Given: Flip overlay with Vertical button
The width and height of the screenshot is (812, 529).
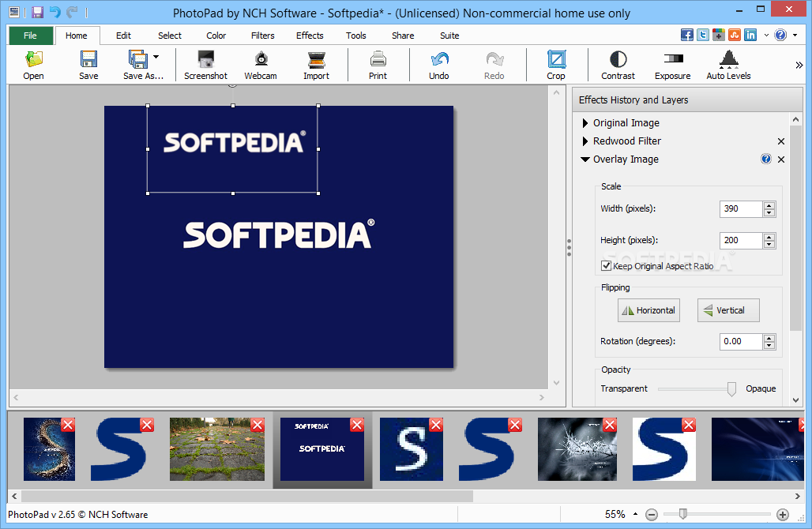Looking at the screenshot, I should 728,310.
